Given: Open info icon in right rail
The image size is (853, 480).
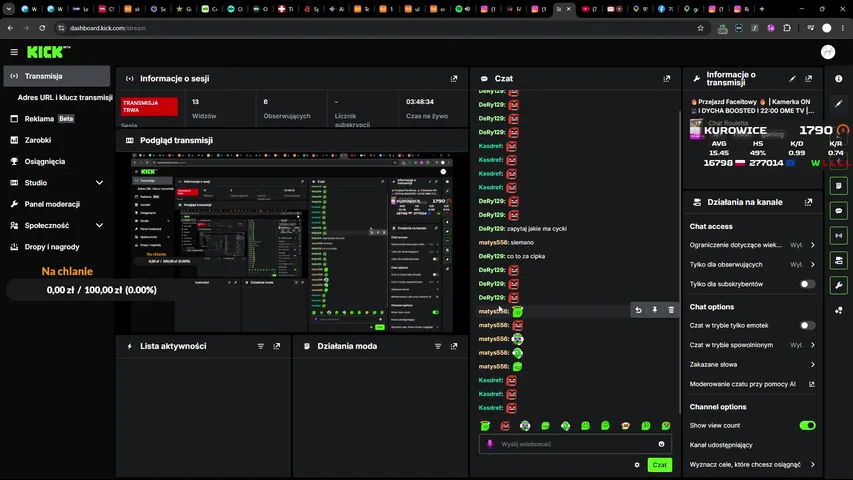Looking at the screenshot, I should click(839, 79).
